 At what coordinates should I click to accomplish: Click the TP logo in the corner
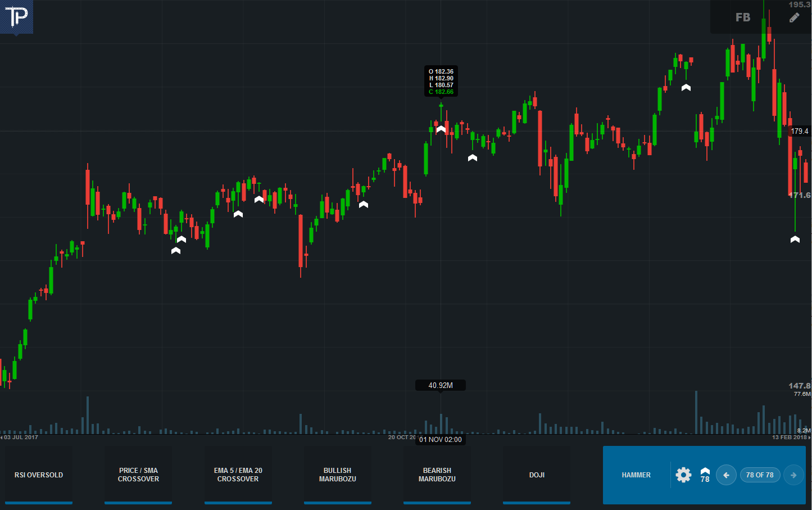(x=16, y=17)
